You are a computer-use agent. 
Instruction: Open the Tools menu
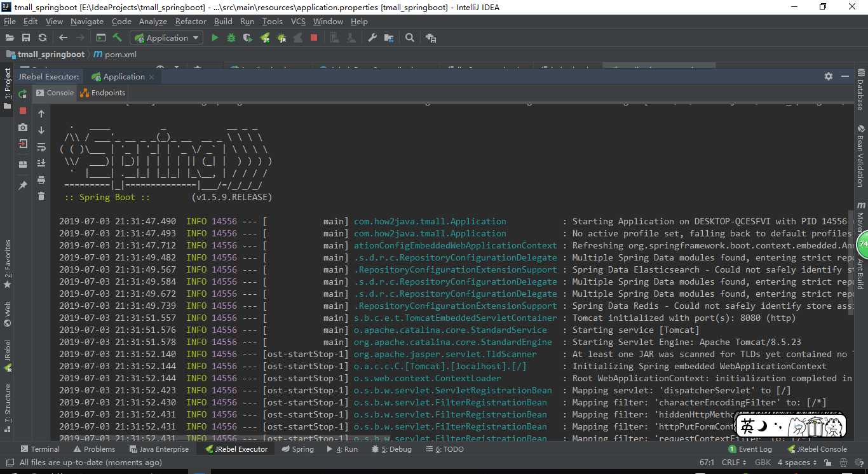[272, 21]
